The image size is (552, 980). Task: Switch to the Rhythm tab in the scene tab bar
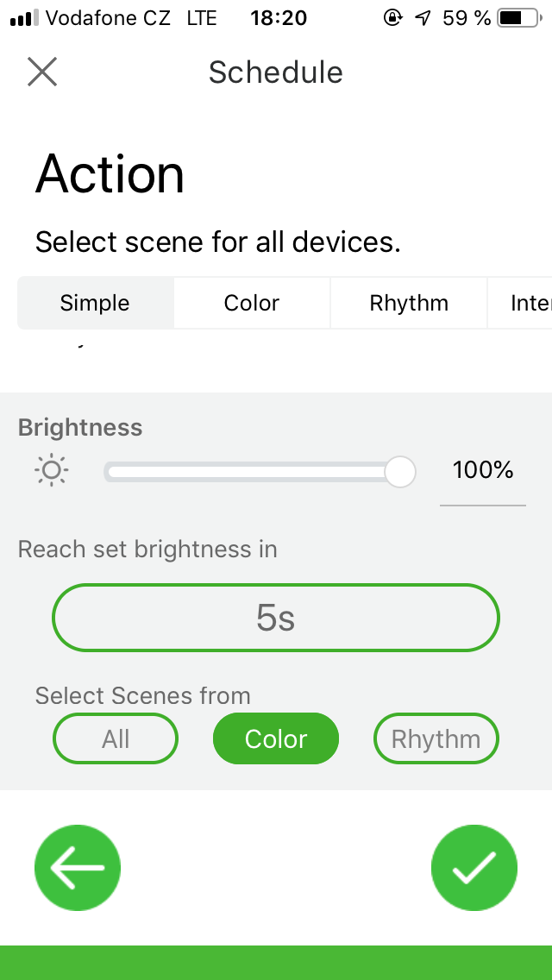pyautogui.click(x=409, y=303)
